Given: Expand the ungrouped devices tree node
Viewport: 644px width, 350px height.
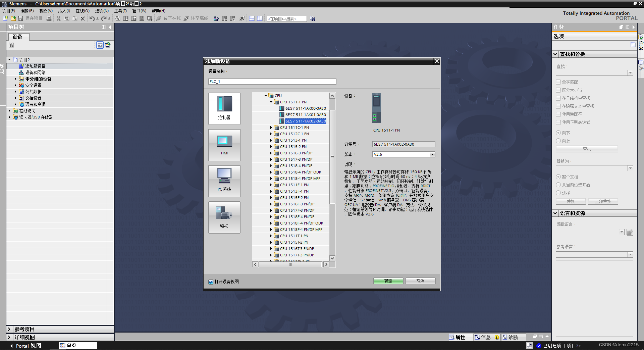Looking at the screenshot, I should pyautogui.click(x=15, y=79).
